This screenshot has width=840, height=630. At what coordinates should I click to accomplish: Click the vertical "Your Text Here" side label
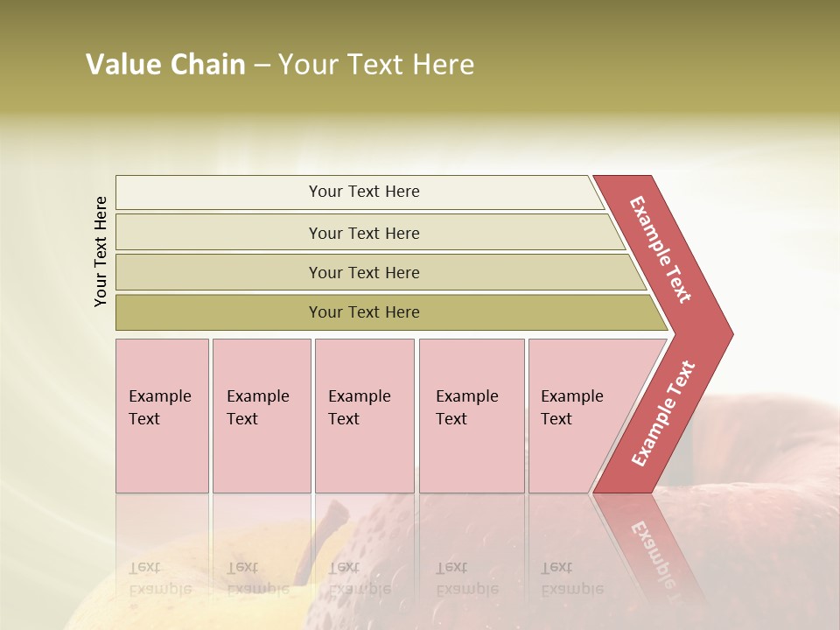(x=101, y=251)
